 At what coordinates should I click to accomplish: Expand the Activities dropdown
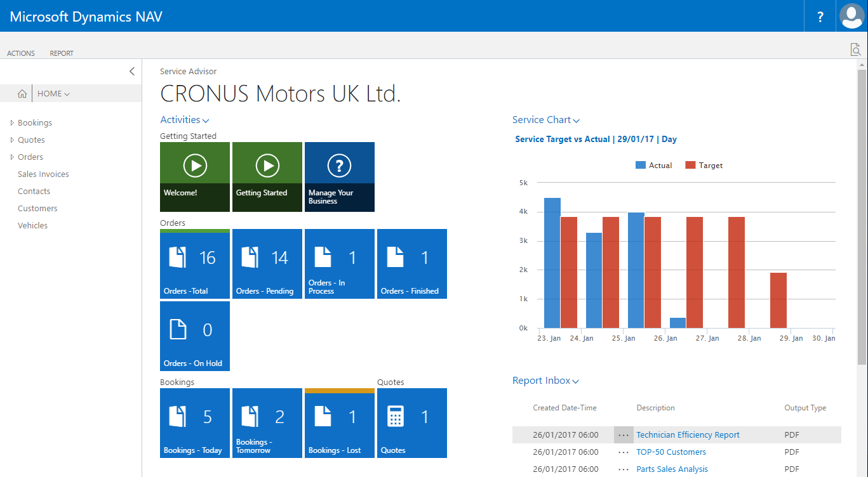point(184,120)
